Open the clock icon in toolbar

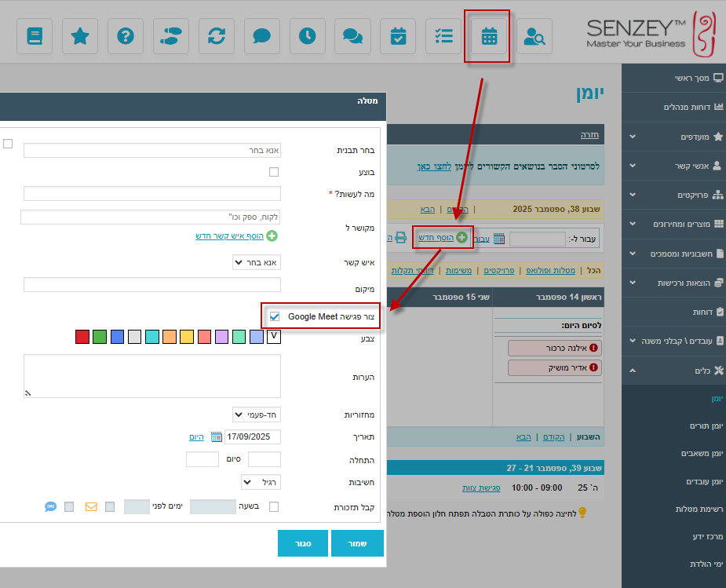(x=307, y=36)
